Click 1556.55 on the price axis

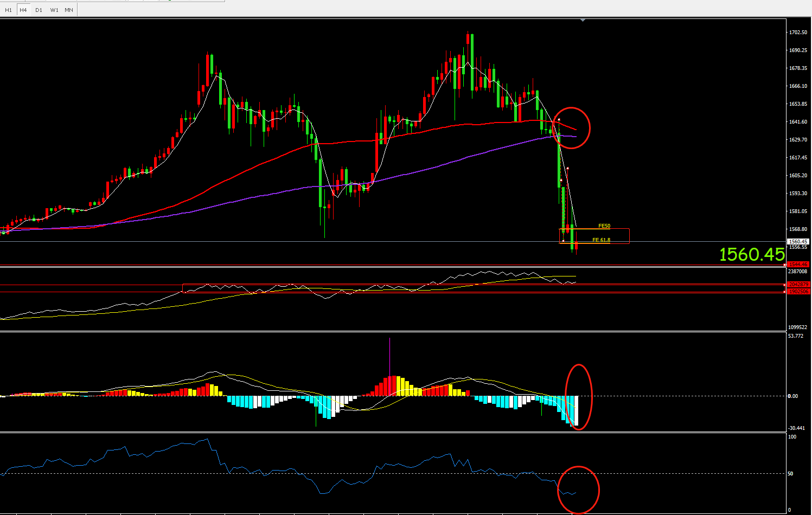pos(798,247)
